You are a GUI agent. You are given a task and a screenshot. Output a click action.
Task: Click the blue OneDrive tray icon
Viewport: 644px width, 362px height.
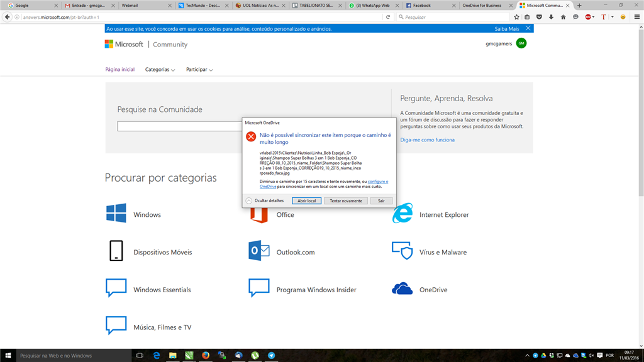[575, 356]
